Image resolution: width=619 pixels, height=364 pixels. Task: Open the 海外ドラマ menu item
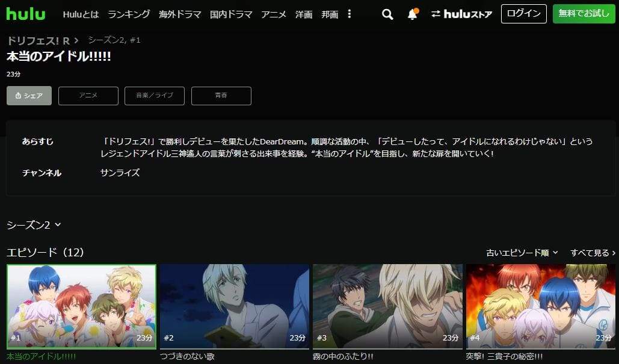coord(180,14)
